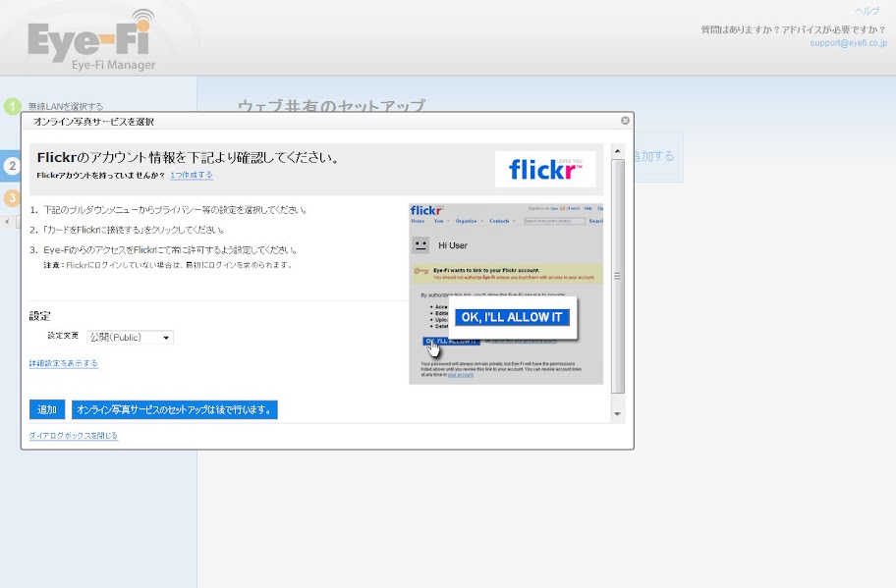
Task: Click the support@eyefi.co.jp email link
Action: (848, 43)
